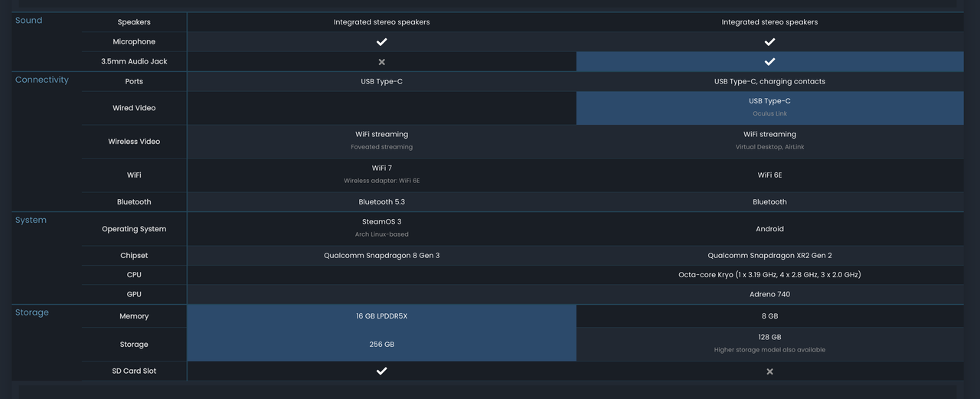Click the "Microphone" row label
980x399 pixels.
(134, 41)
